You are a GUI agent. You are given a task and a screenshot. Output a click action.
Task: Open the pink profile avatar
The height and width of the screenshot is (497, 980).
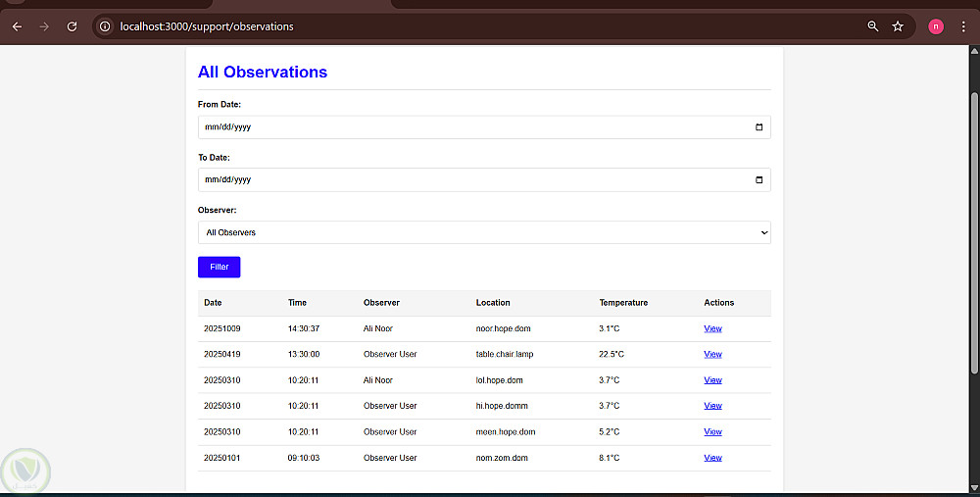point(936,26)
